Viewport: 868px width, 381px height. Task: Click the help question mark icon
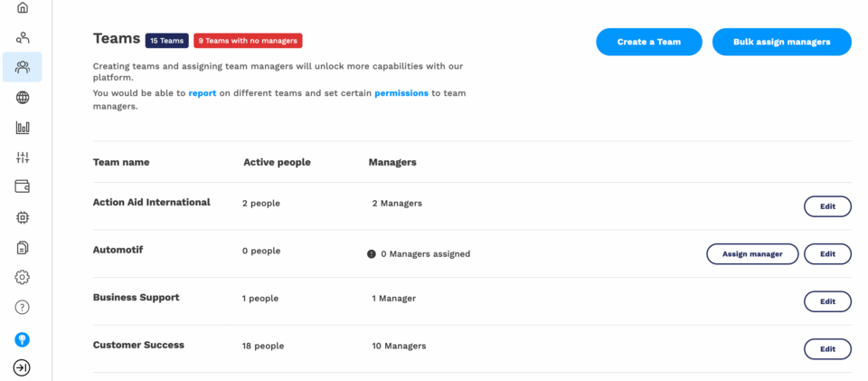[23, 308]
